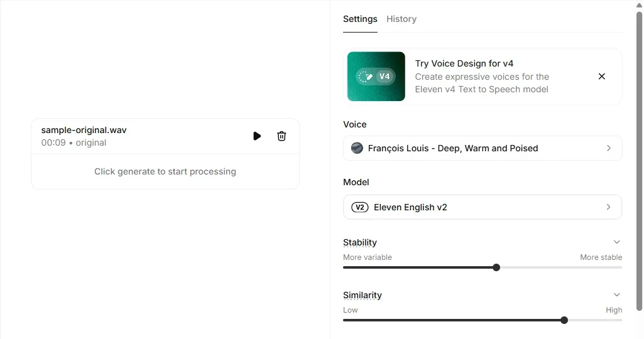644x339 pixels.
Task: Click the 00:09 • original duration text
Action: [74, 143]
